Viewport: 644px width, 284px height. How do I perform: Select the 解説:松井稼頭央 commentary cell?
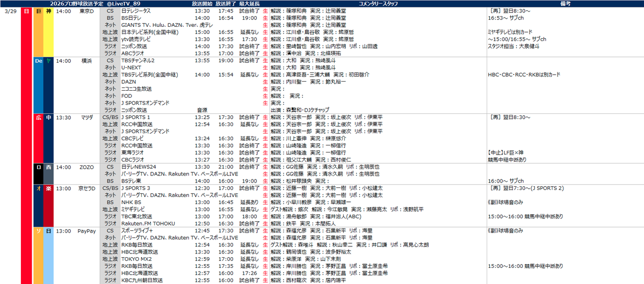pyautogui.click(x=300, y=181)
